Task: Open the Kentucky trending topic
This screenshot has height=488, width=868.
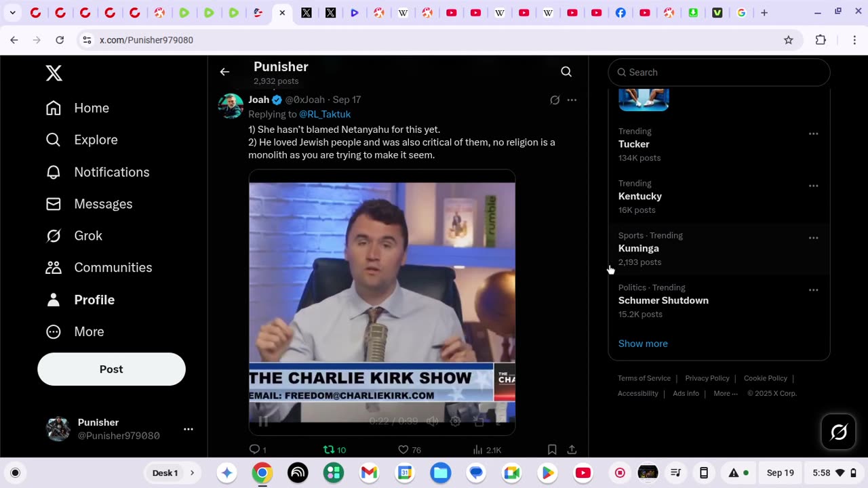Action: coord(719,197)
